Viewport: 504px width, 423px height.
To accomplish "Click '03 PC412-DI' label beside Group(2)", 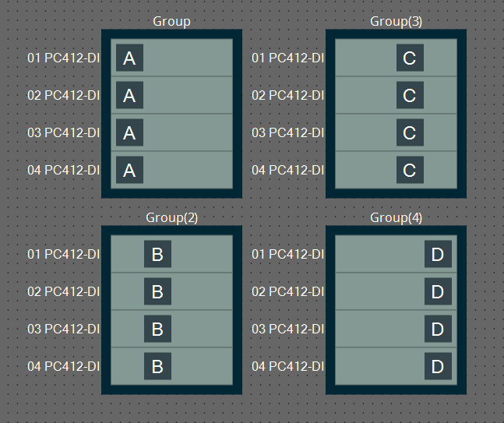I will click(63, 329).
